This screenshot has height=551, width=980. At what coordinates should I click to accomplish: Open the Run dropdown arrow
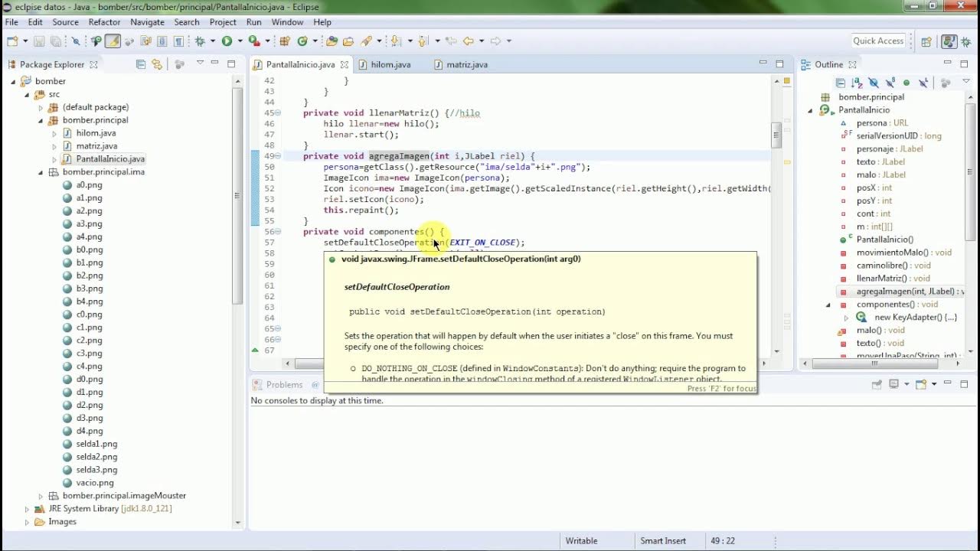(240, 41)
